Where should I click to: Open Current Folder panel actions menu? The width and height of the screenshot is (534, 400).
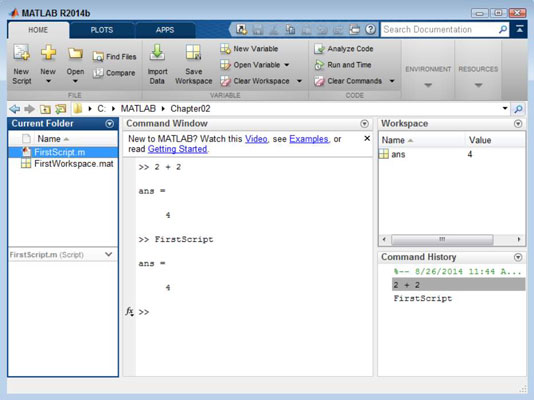point(110,124)
